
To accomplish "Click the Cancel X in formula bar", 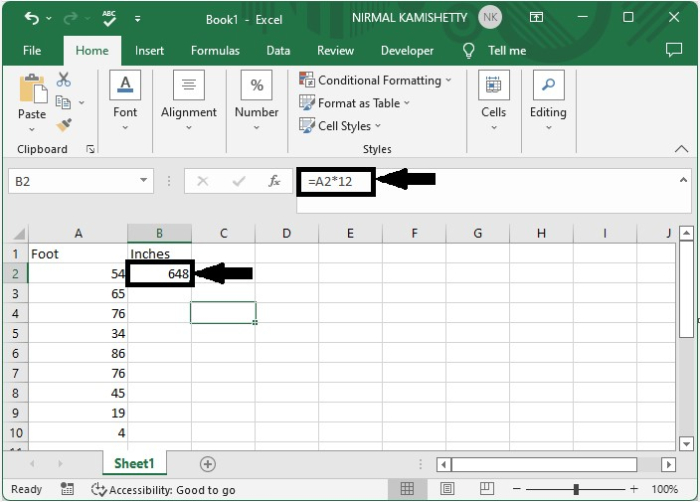I will click(203, 181).
